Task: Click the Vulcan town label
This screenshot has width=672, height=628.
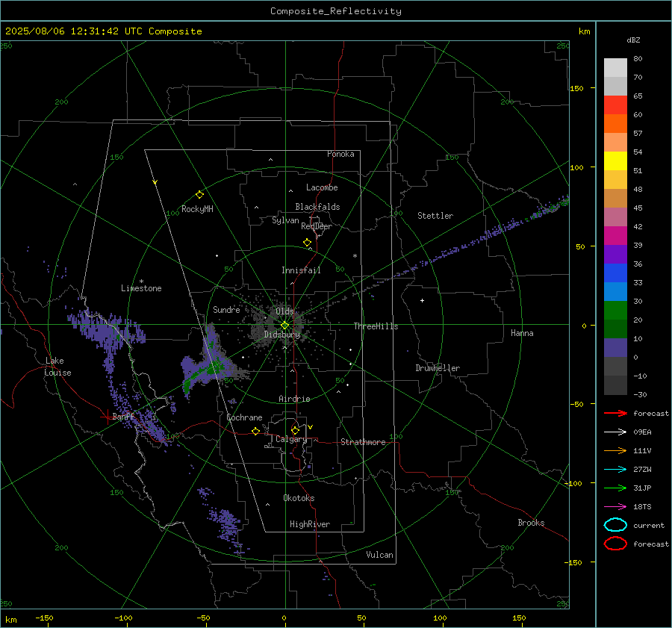Action: [379, 555]
